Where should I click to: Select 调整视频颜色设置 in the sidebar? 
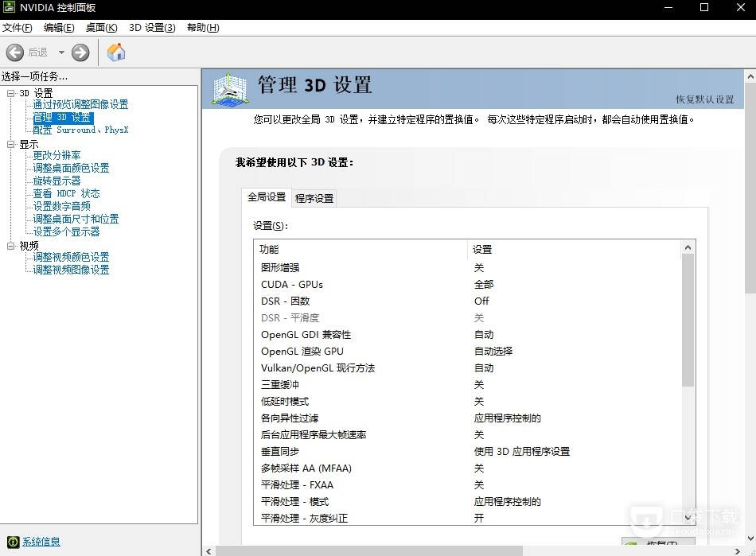(71, 257)
